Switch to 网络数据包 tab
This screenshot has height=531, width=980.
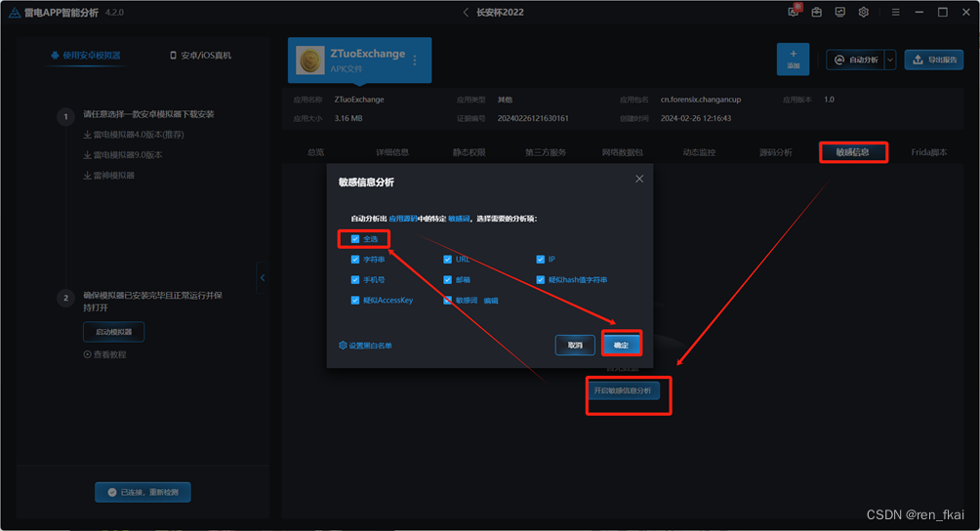pos(623,152)
